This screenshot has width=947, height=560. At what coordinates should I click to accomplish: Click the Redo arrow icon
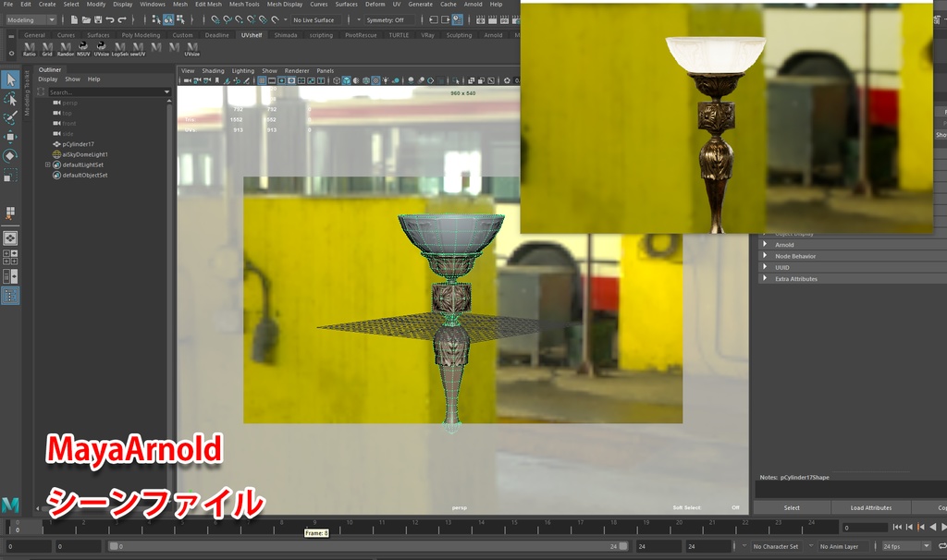[x=122, y=20]
